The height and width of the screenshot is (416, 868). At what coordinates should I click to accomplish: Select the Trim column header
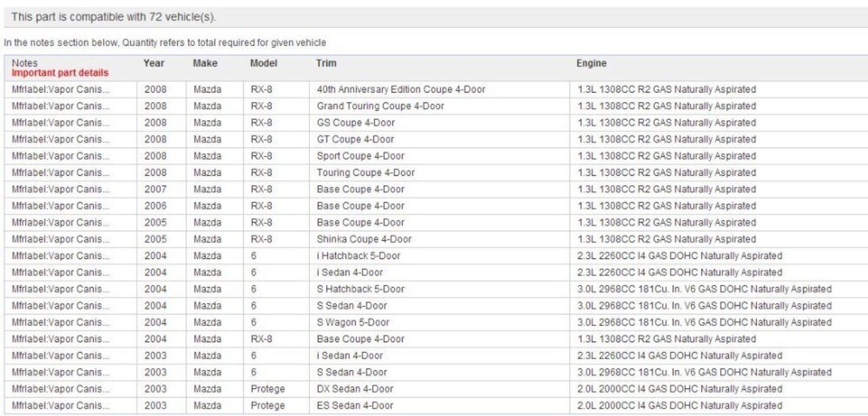326,64
